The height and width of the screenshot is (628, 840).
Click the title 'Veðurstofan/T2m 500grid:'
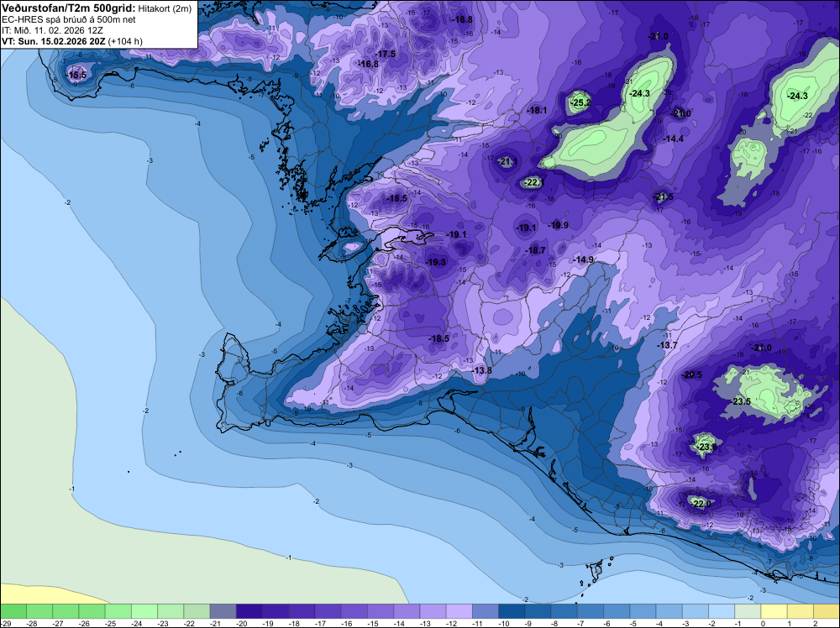coord(69,8)
